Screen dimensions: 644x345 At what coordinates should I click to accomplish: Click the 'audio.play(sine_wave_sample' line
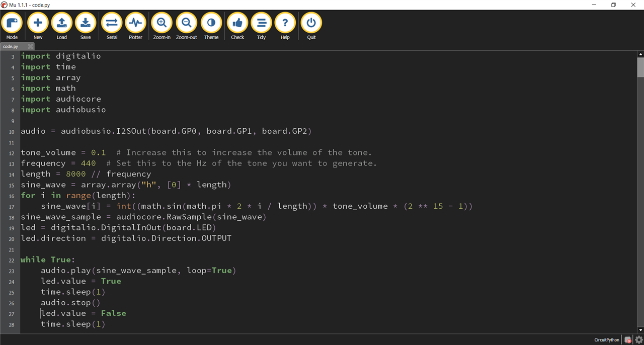click(x=138, y=271)
